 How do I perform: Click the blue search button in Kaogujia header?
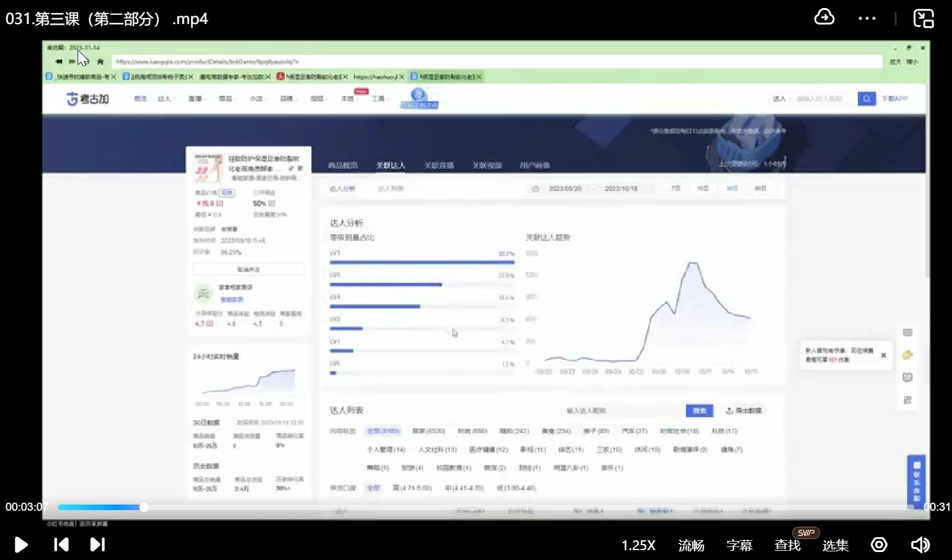click(x=866, y=99)
